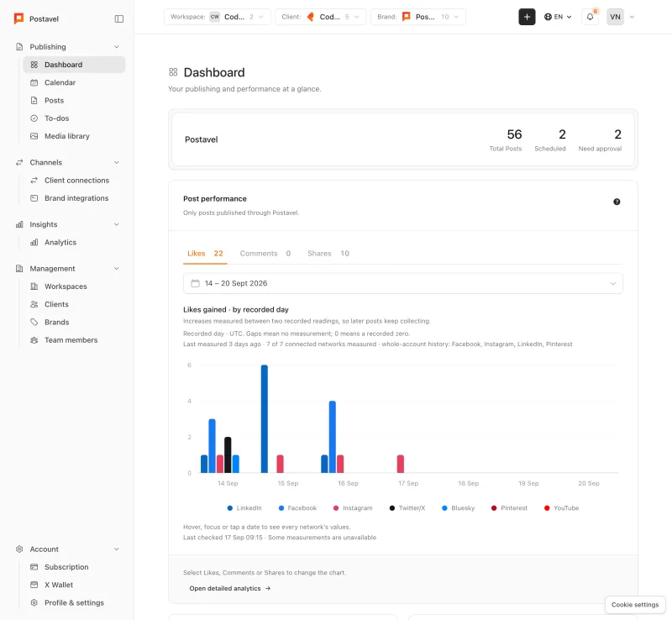Viewport: 672px width, 620px height.
Task: Click the 56 Total Posts stat
Action: tap(506, 139)
